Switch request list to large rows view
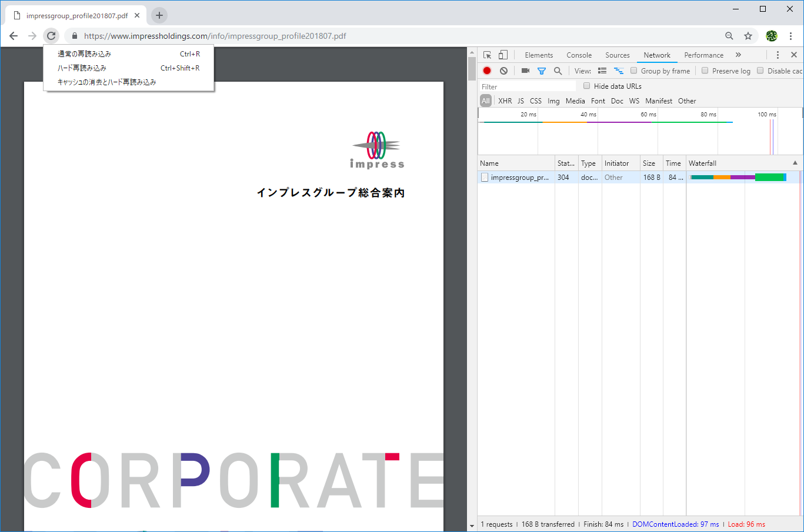 (602, 71)
